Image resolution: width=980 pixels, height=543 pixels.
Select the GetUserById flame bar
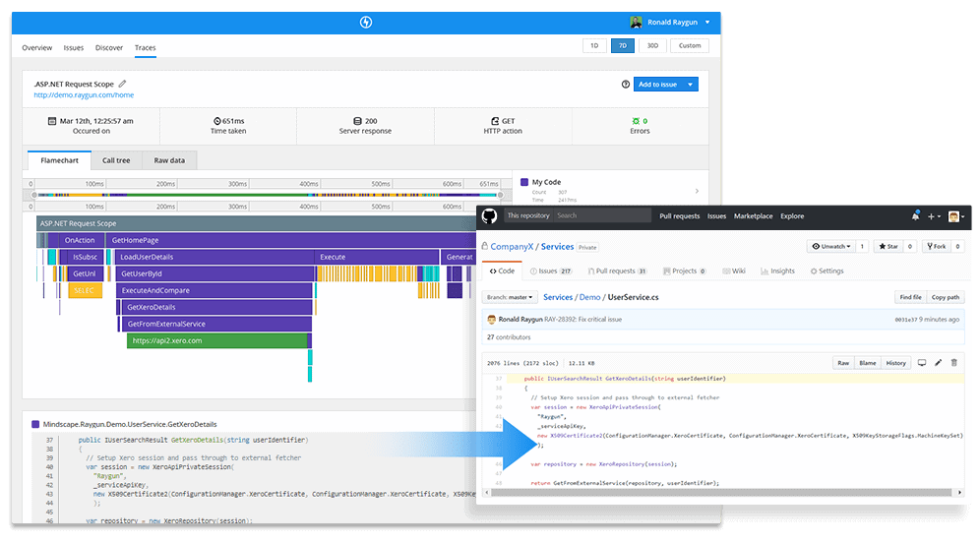click(x=215, y=273)
